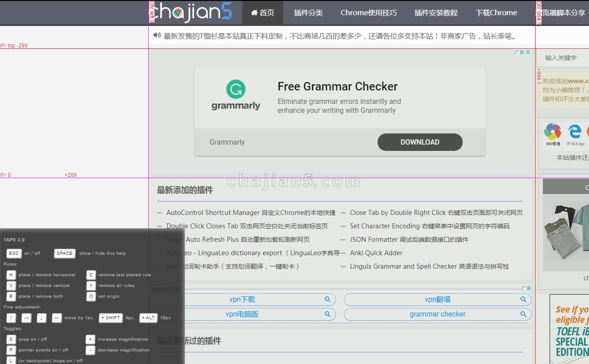Open Anki-leo LinguaLeo dictionary export link

253,253
